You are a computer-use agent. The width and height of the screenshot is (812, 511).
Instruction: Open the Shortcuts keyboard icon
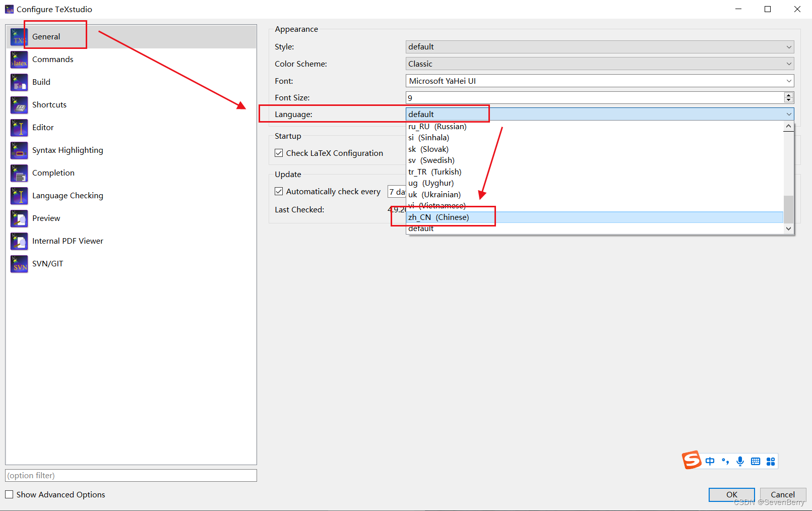(x=19, y=105)
